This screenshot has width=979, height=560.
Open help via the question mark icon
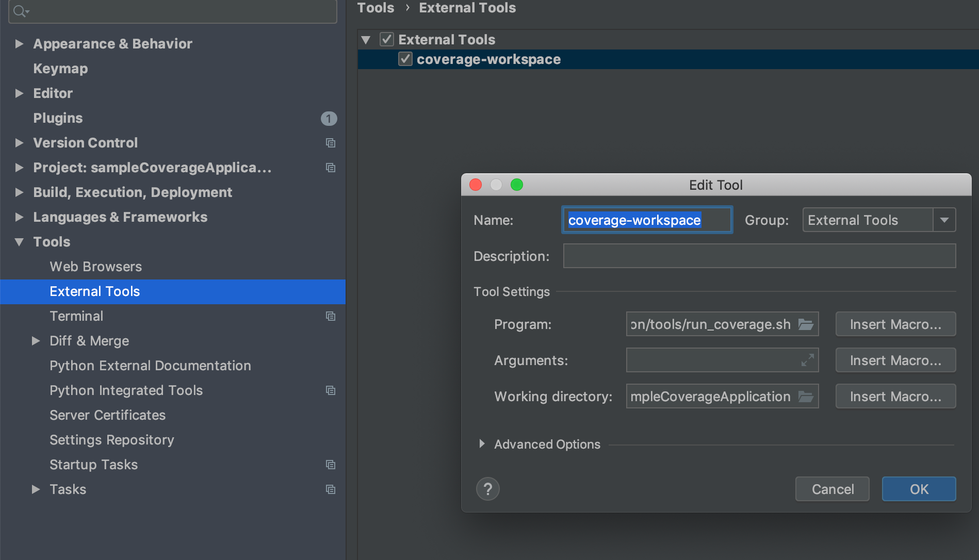pos(487,489)
